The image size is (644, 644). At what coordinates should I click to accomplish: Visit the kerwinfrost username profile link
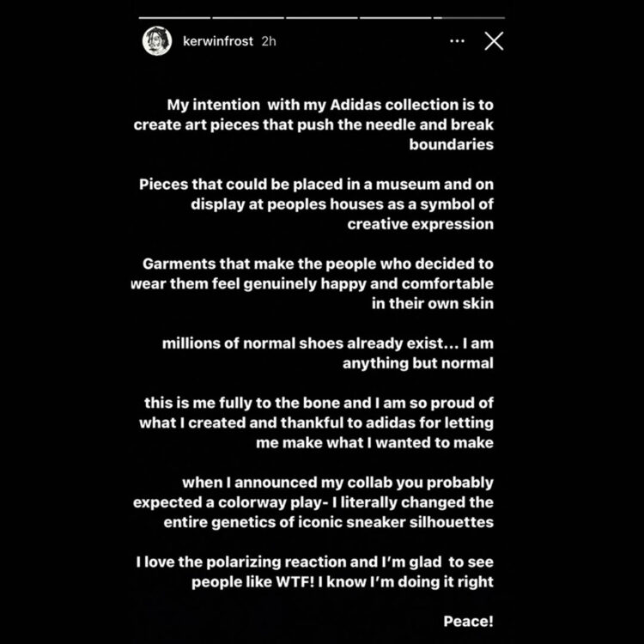218,41
